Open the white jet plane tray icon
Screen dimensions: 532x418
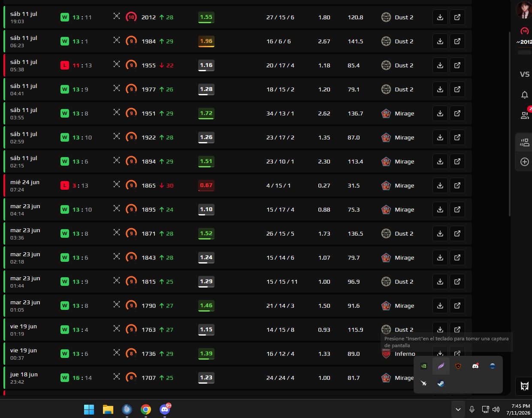(423, 383)
